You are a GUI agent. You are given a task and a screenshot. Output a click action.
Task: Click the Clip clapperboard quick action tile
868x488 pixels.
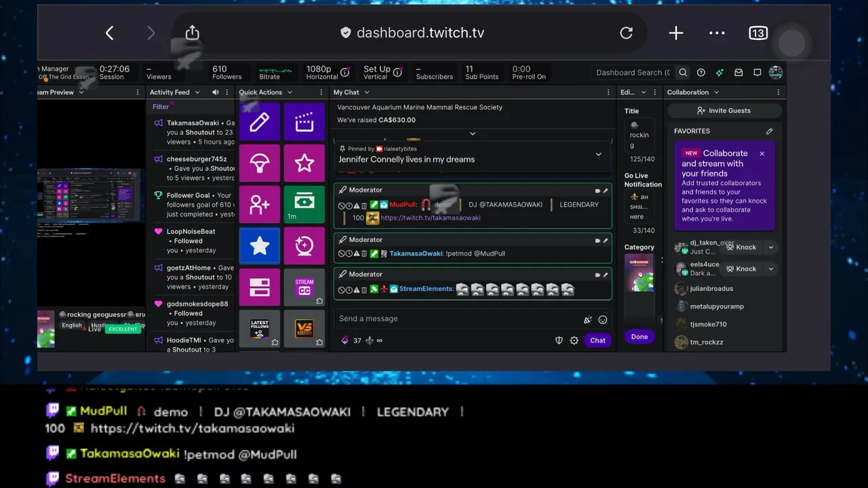pyautogui.click(x=304, y=122)
